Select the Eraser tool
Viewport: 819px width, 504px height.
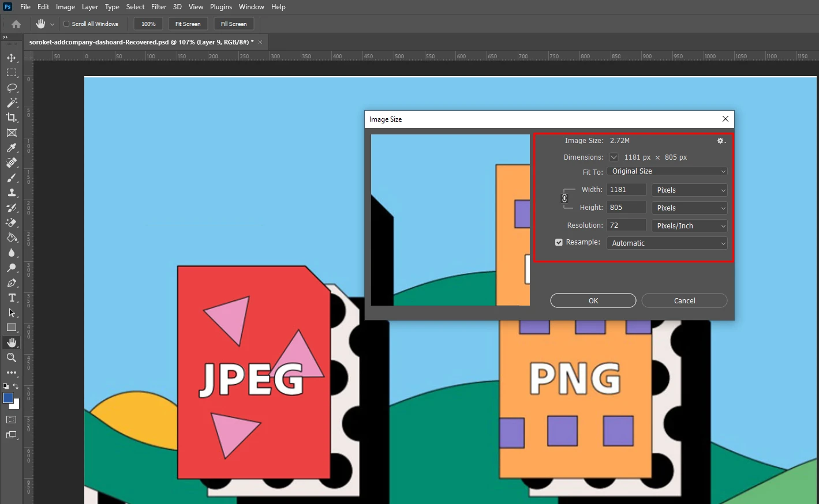[12, 223]
